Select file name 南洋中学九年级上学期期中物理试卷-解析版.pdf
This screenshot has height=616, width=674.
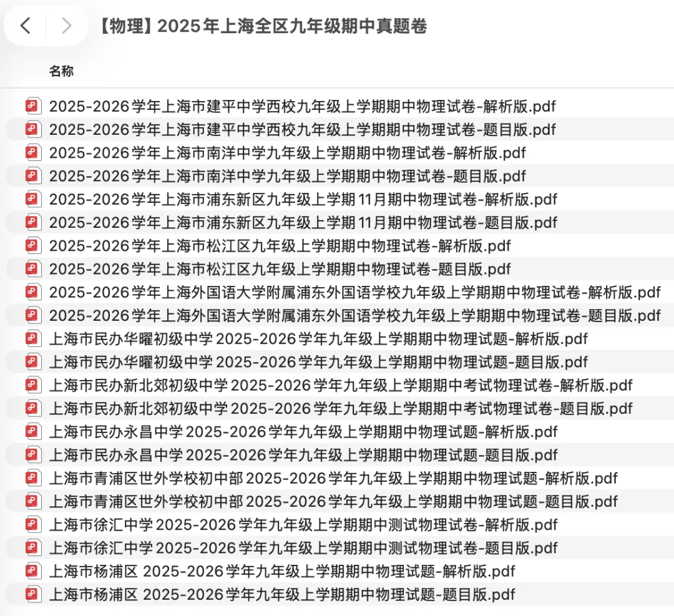coord(288,153)
